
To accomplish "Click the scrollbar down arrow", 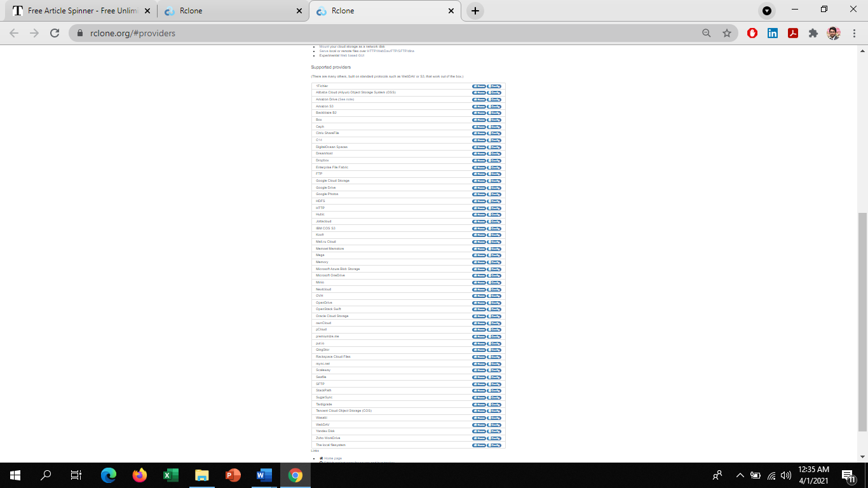I will (862, 457).
